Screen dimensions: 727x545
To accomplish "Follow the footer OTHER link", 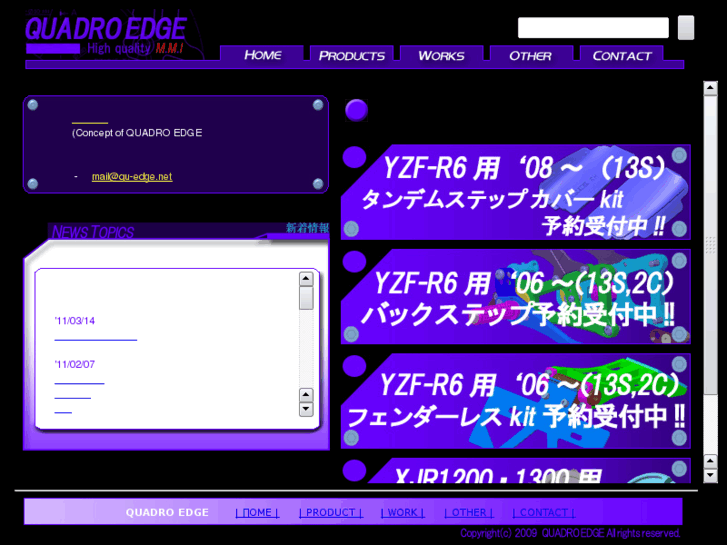I will pos(468,513).
